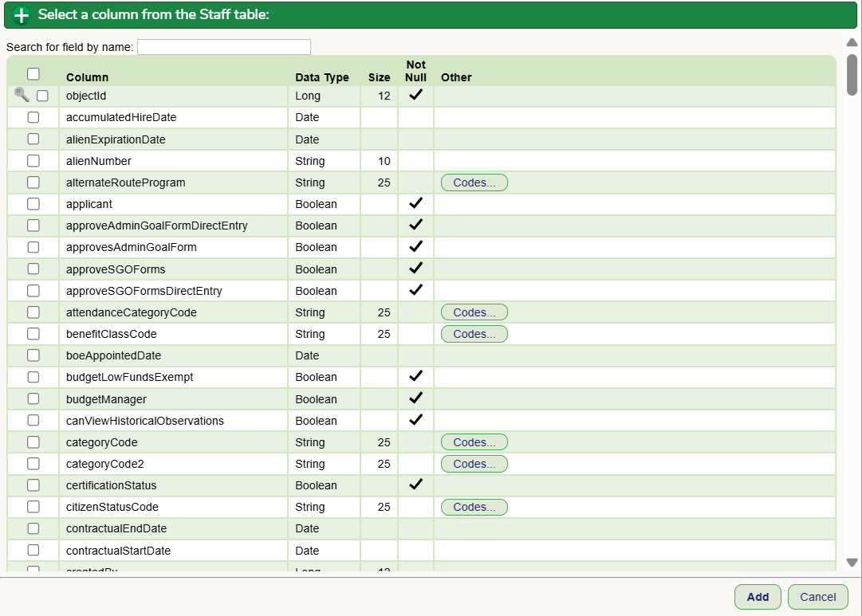Check the categoryCode checkbox

tap(33, 441)
